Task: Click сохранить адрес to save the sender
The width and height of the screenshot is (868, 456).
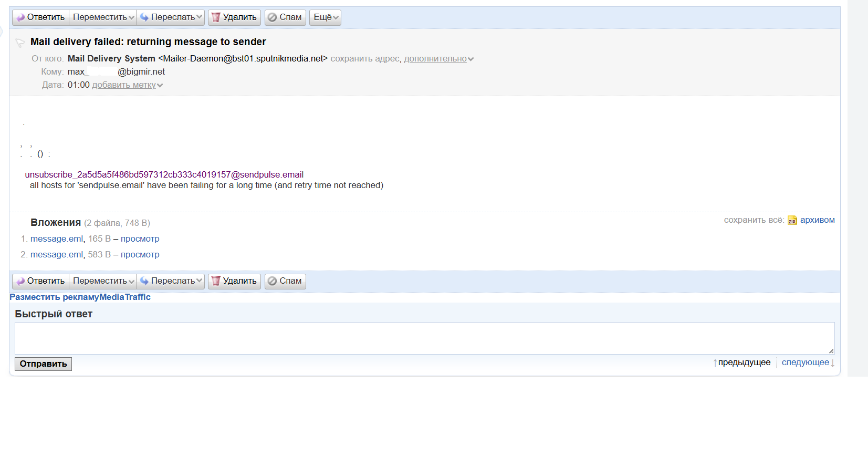Action: coord(364,59)
